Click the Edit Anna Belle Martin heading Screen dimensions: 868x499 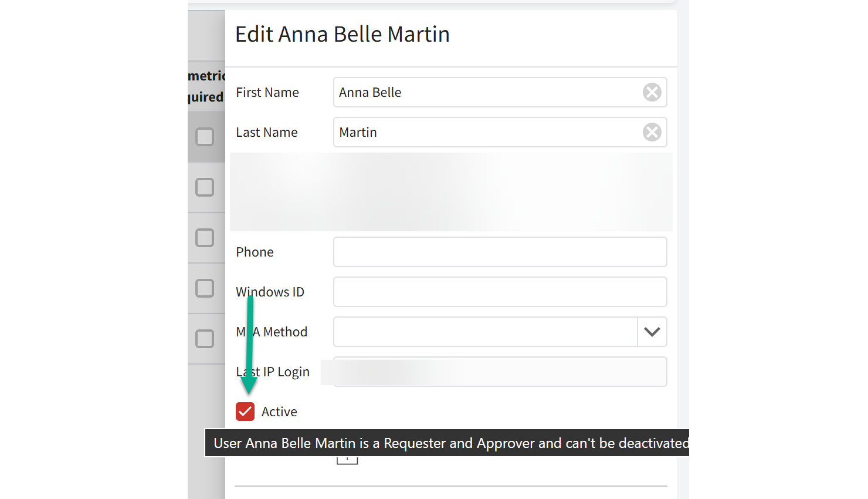point(343,35)
